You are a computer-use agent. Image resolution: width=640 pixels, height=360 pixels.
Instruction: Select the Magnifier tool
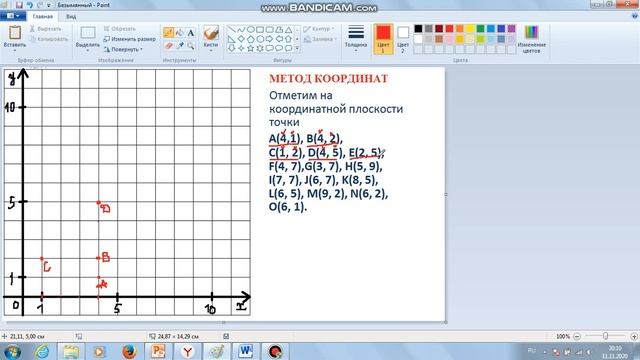(191, 46)
